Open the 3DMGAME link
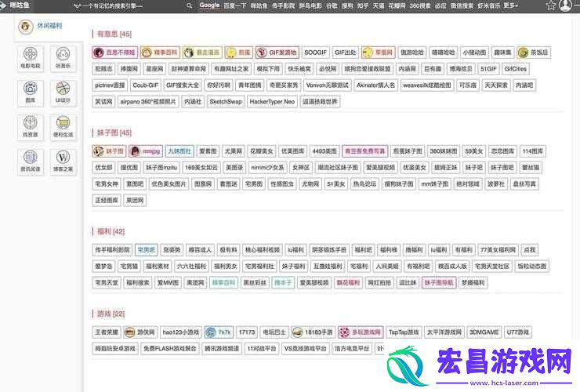Viewport: 580px width, 392px height. click(484, 332)
